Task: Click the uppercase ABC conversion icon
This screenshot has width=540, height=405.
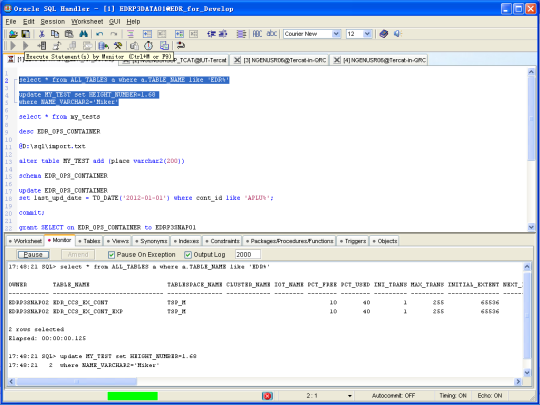Action: (x=257, y=34)
